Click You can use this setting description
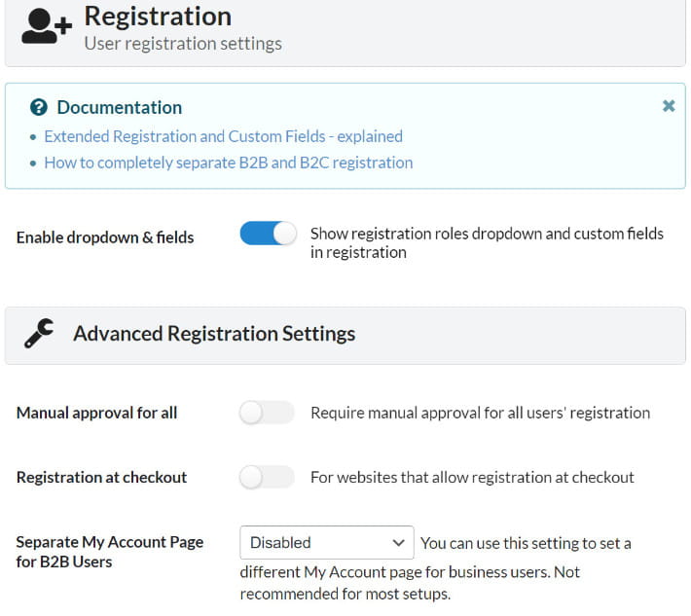The image size is (691, 616). click(435, 568)
